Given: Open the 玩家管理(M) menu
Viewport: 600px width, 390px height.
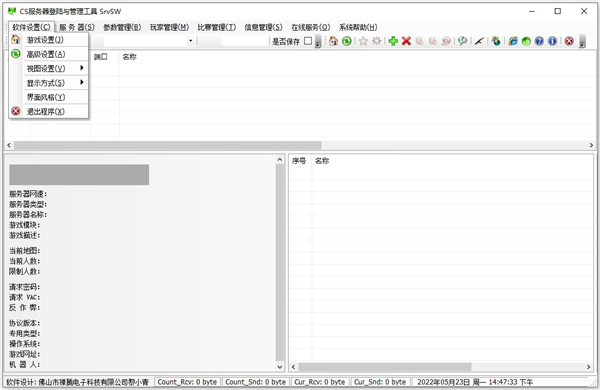Looking at the screenshot, I should tap(169, 27).
